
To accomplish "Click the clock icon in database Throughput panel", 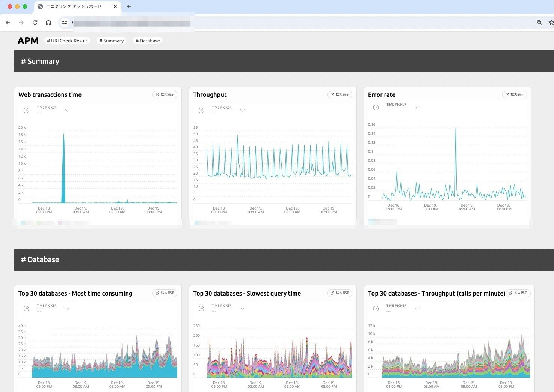I will (376, 309).
